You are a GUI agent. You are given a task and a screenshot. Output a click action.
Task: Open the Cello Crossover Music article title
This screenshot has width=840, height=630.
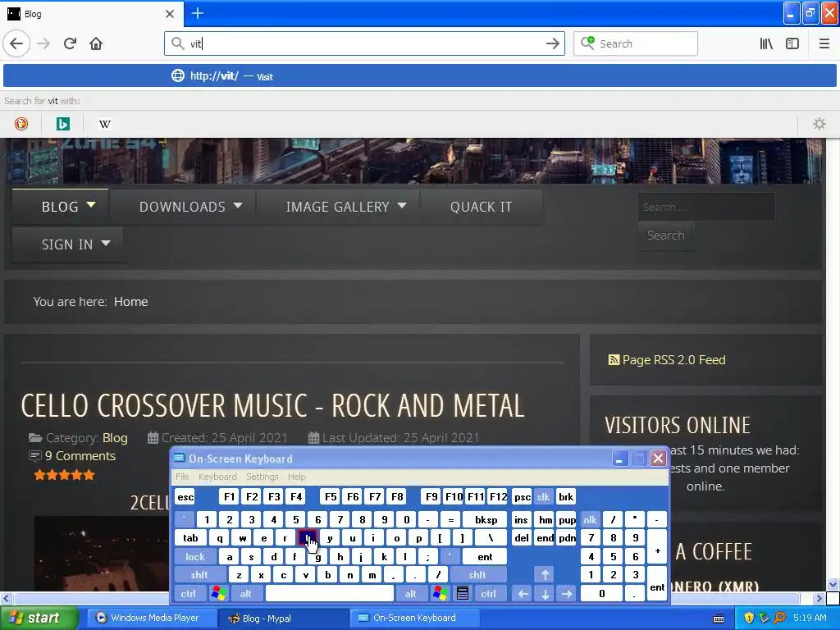pos(272,405)
